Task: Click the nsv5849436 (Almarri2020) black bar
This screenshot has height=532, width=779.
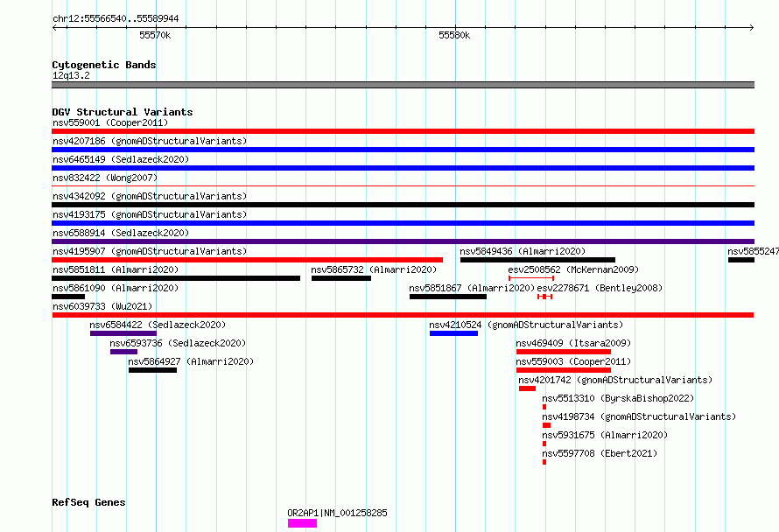Action: tap(537, 260)
